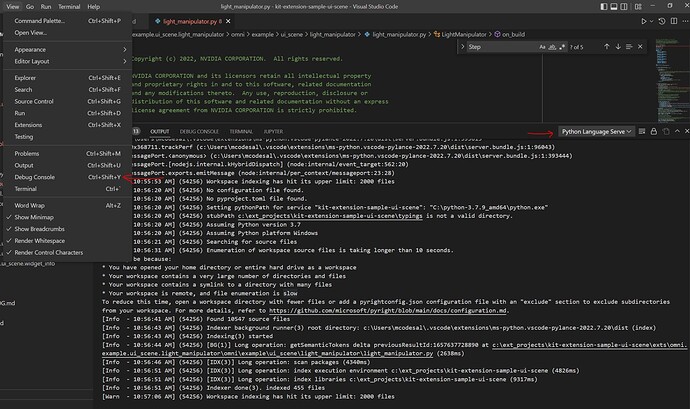Screen dimensions: 690x409
Task: Go to next match with the down arrow
Action: [618, 47]
